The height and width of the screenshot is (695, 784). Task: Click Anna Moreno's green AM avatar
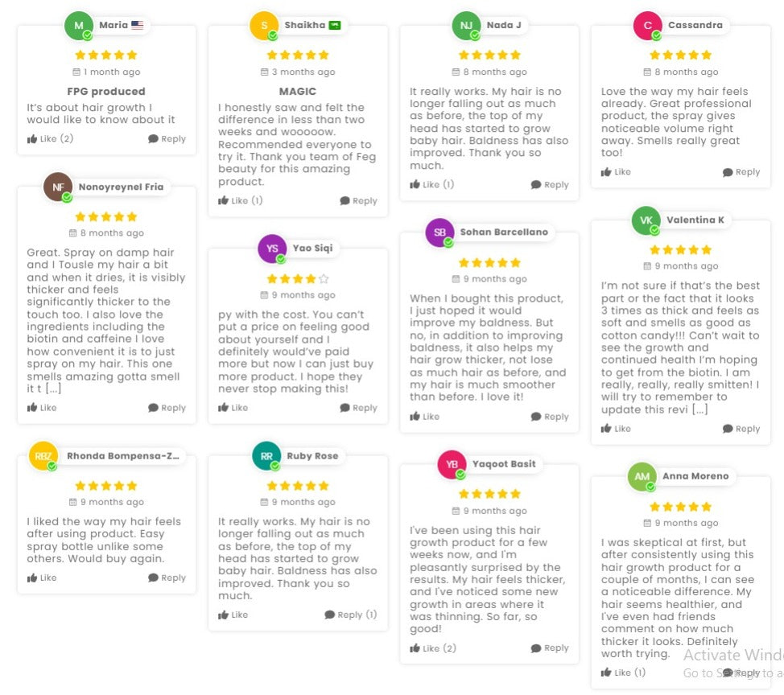tap(642, 477)
